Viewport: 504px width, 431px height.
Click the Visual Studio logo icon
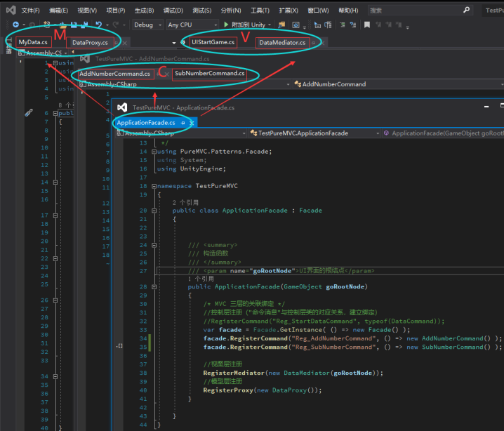point(11,11)
